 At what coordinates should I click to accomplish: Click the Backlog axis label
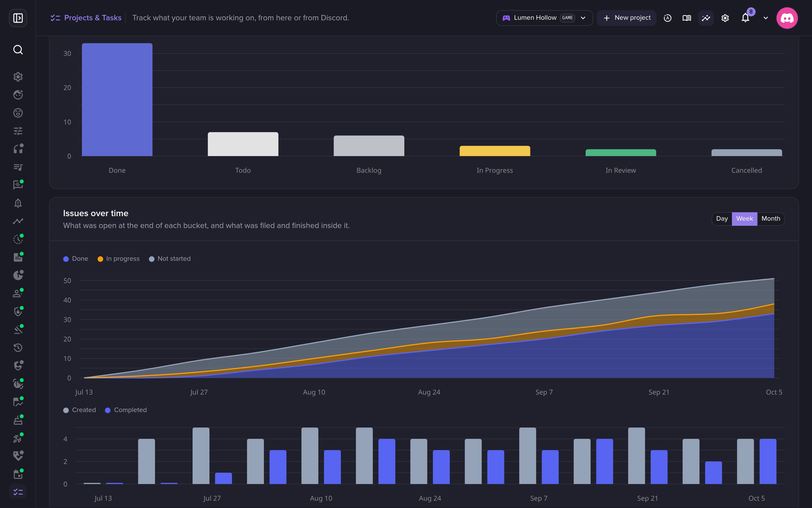pos(369,170)
